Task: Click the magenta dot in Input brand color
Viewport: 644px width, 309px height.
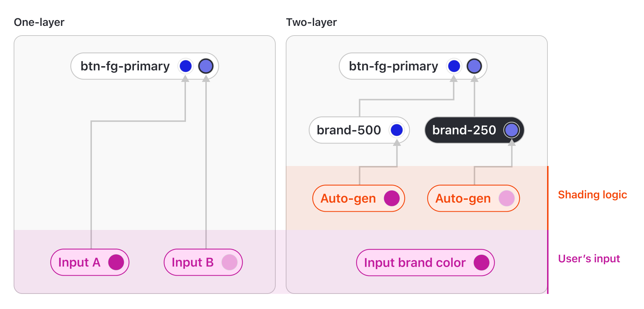Action: coord(481,263)
